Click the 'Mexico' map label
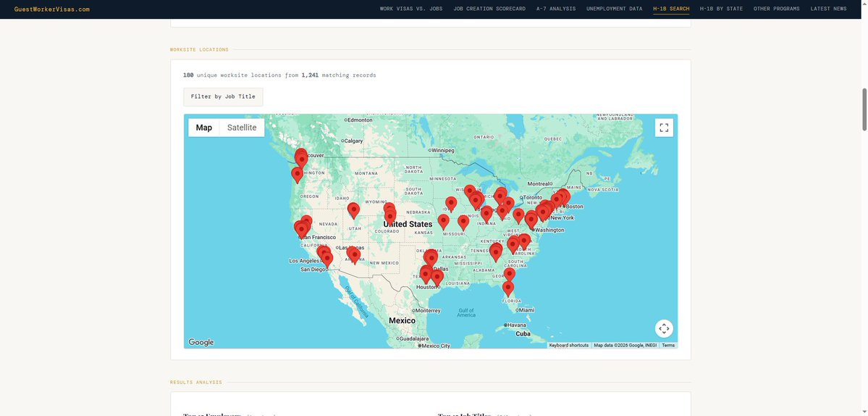Screen dimensions: 868x416 402,321
